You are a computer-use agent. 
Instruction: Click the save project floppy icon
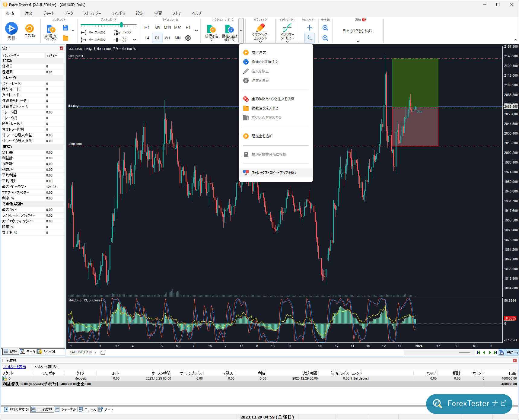pos(65,28)
